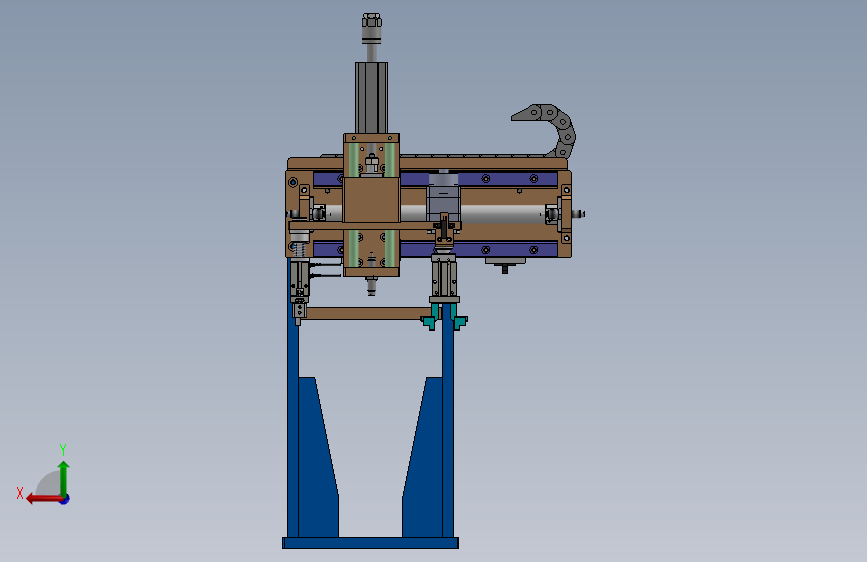Select the upper purple linear guide rail
The width and height of the screenshot is (867, 562).
(x=479, y=179)
